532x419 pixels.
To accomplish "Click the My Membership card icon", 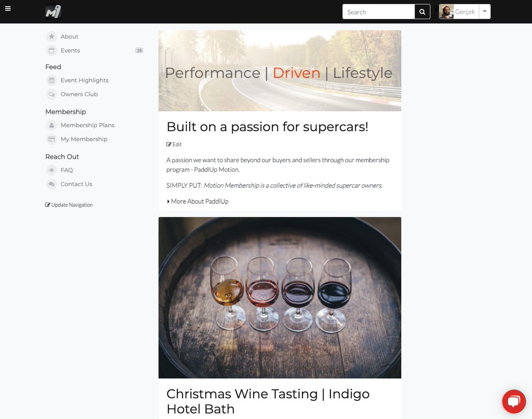I will [x=52, y=139].
